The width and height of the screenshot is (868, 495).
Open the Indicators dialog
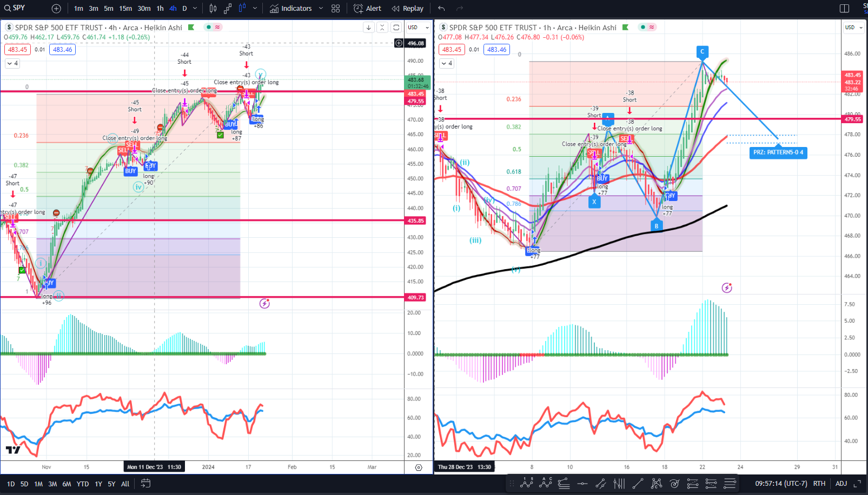pyautogui.click(x=291, y=9)
